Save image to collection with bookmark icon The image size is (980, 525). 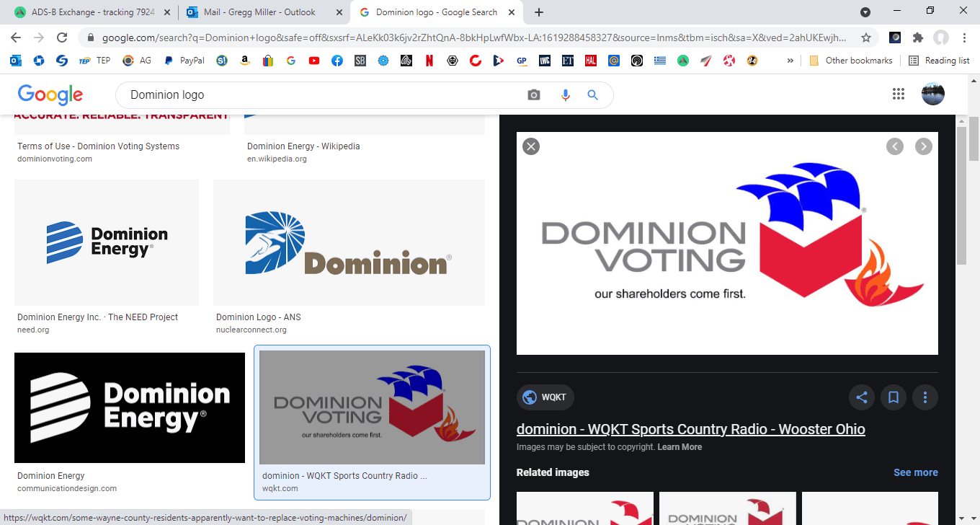pyautogui.click(x=894, y=397)
